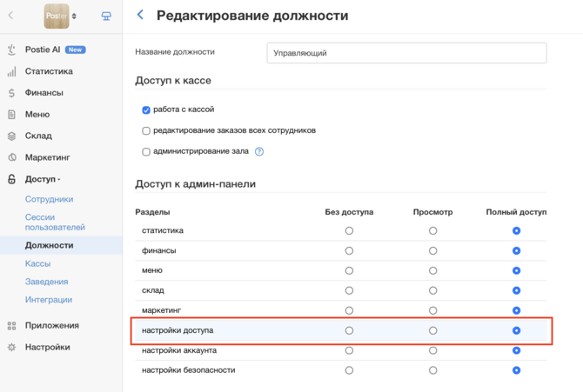Set настройки аккаунта to Просмотр
This screenshot has height=392, width=583.
[x=432, y=350]
